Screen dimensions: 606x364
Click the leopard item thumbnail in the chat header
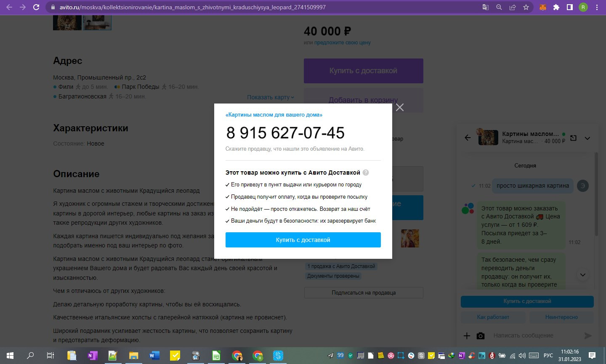[x=488, y=137]
